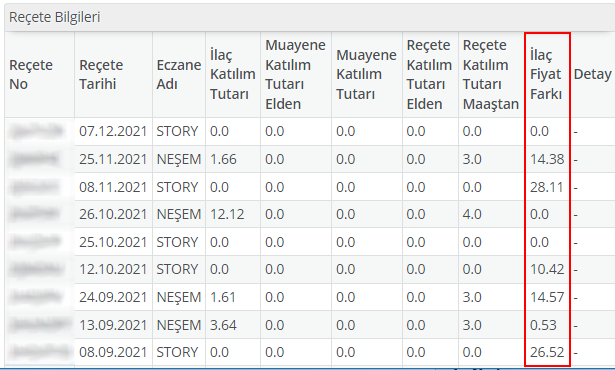Click the İlaç Katılım Tutarı header
Image resolution: width=615 pixels, height=370 pixels.
(232, 75)
